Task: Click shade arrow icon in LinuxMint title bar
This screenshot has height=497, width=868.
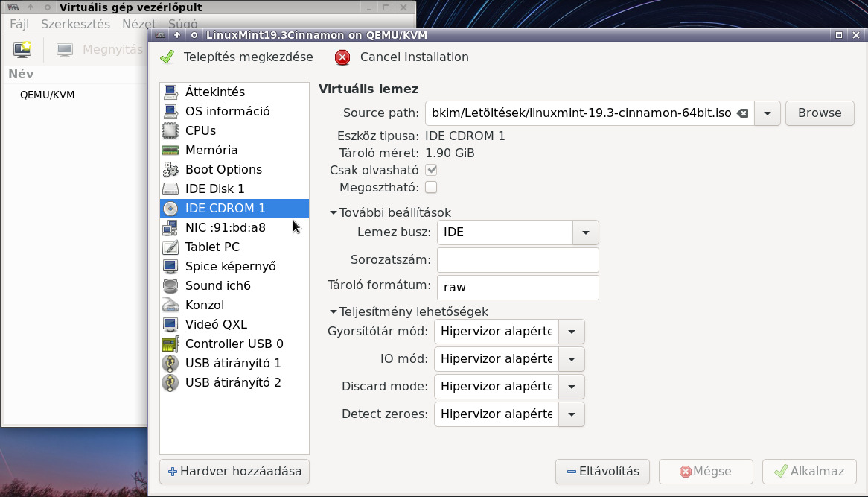Action: 177,36
